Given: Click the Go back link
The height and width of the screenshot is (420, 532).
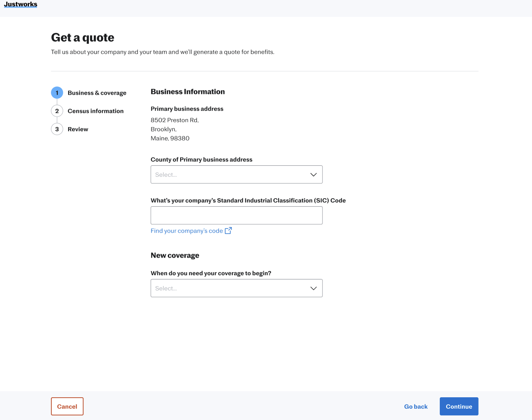Looking at the screenshot, I should pyautogui.click(x=415, y=407).
